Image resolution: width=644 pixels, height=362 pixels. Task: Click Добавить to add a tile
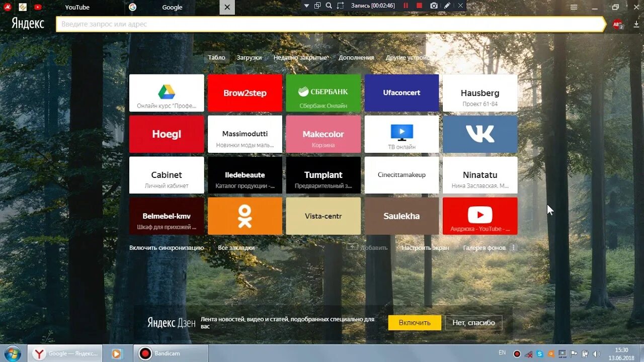pos(367,247)
